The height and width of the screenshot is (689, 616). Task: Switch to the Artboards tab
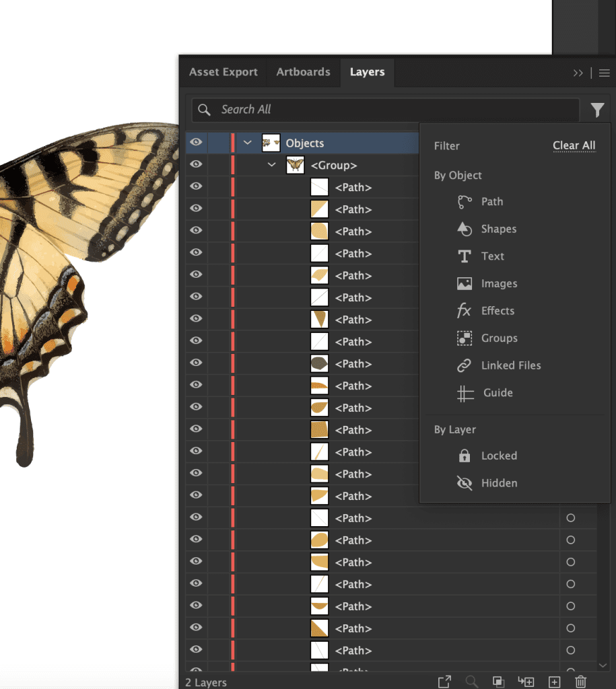click(x=303, y=72)
